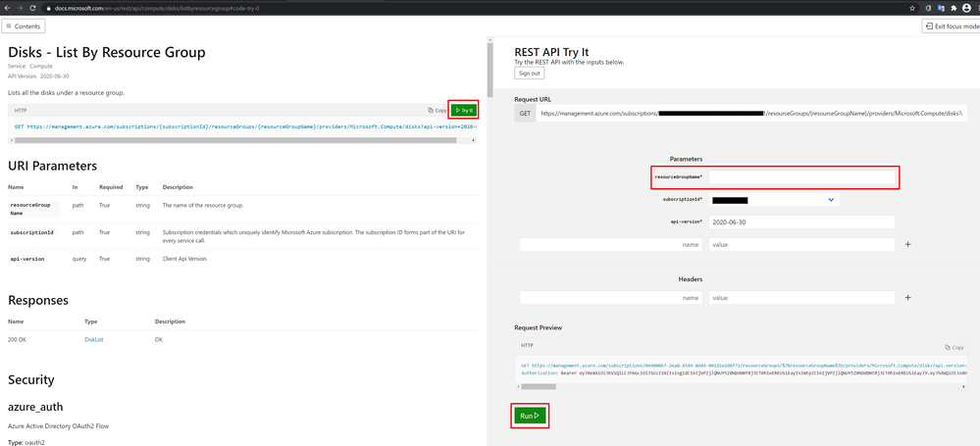
Task: Click the browser forward arrow
Action: (x=22, y=8)
